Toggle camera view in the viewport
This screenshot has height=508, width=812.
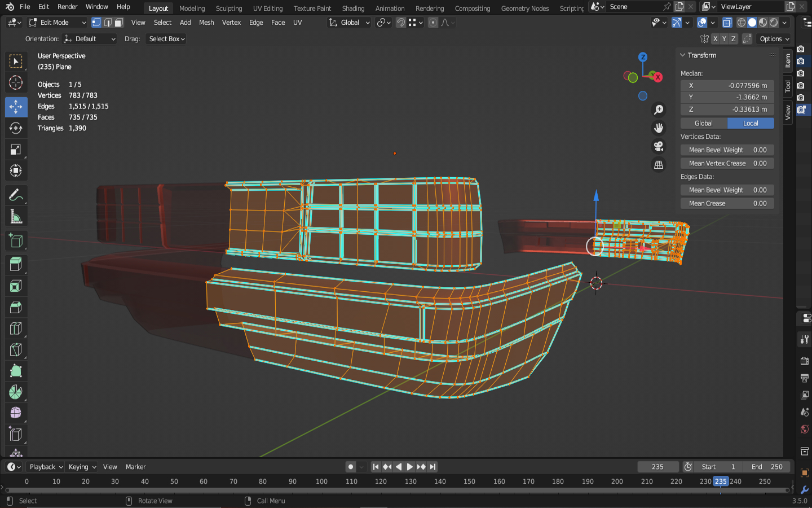click(x=658, y=147)
